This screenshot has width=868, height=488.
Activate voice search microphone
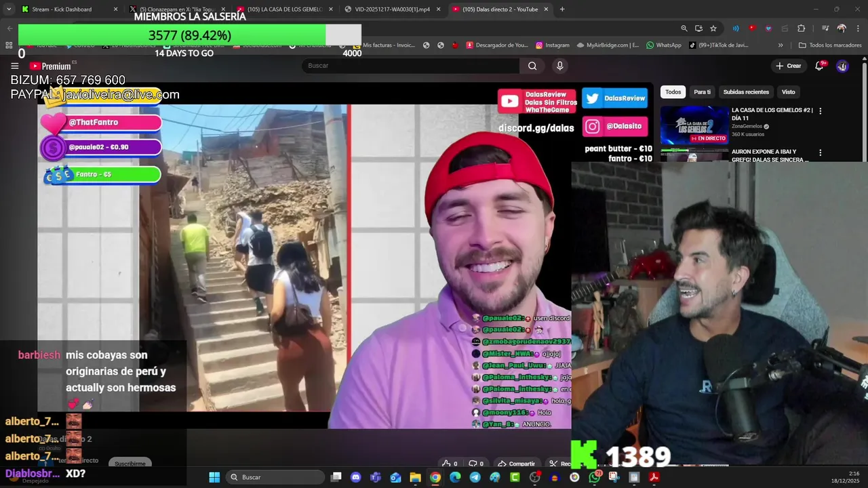tap(559, 66)
